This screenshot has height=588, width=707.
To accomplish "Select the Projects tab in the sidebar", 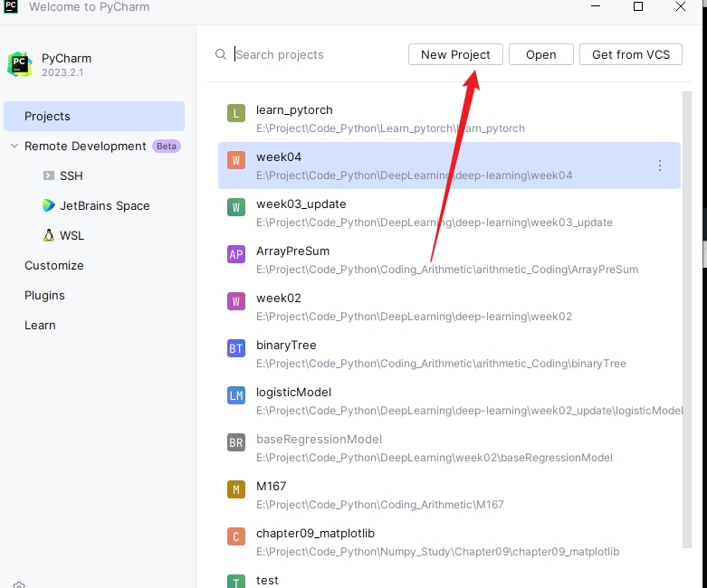I will (x=94, y=117).
